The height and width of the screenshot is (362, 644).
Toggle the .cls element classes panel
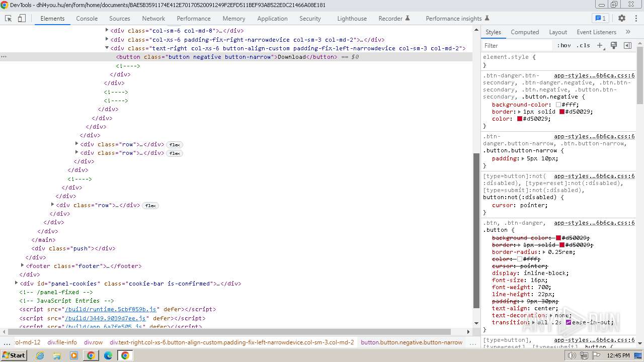pos(583,45)
